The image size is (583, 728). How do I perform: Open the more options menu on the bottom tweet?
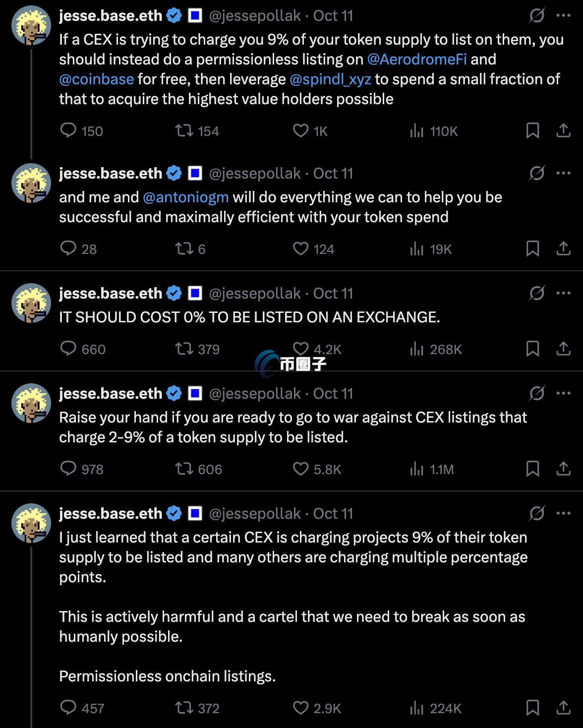pyautogui.click(x=563, y=513)
